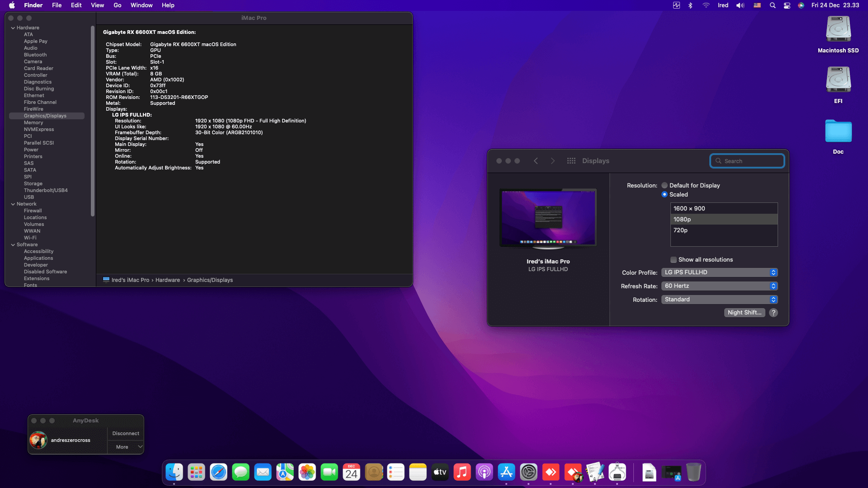Open the Edit menu
The image size is (868, 488).
click(x=76, y=5)
